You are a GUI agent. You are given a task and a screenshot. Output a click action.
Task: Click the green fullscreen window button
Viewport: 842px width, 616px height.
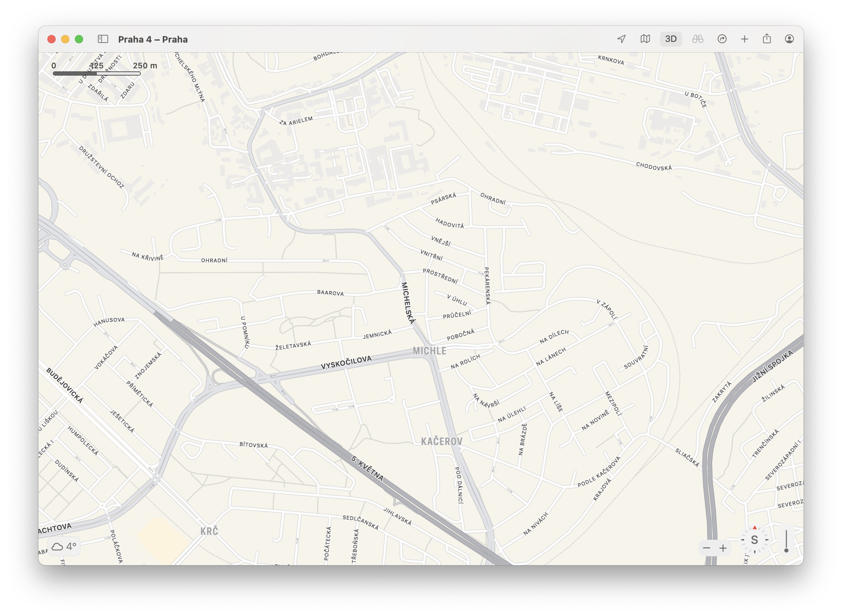79,39
